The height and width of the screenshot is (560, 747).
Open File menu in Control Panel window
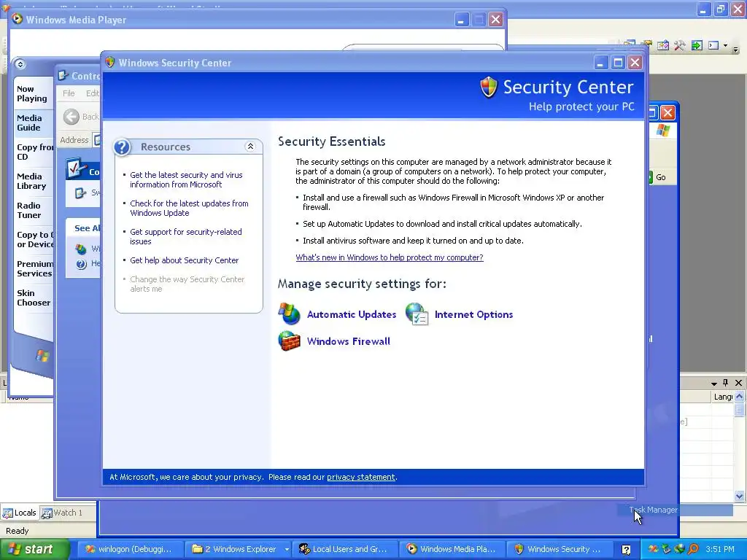[x=69, y=93]
